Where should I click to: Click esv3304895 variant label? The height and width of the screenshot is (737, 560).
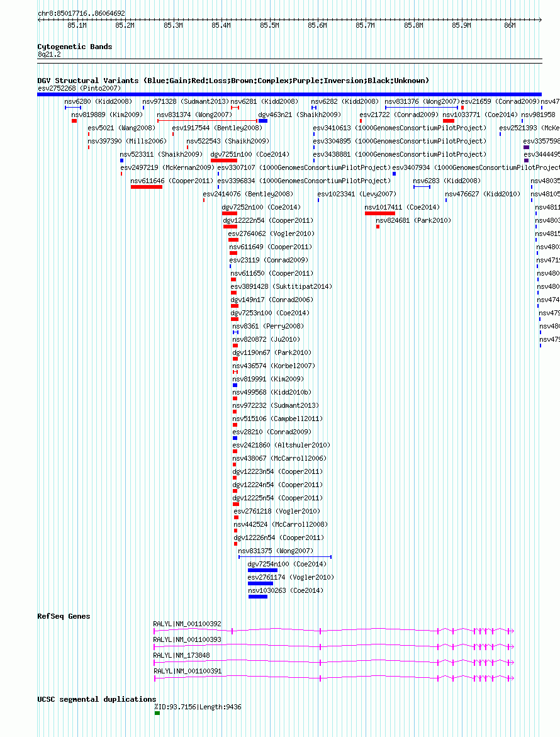(400, 142)
